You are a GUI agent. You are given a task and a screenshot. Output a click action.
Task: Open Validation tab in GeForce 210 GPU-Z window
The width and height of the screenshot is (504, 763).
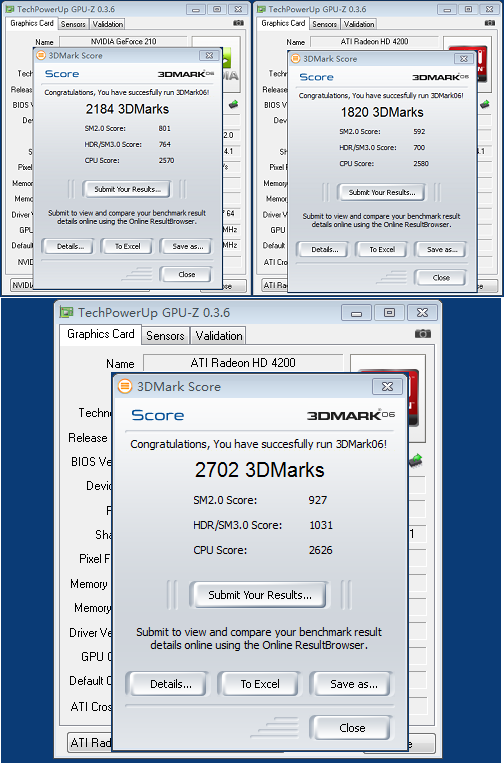(x=108, y=24)
